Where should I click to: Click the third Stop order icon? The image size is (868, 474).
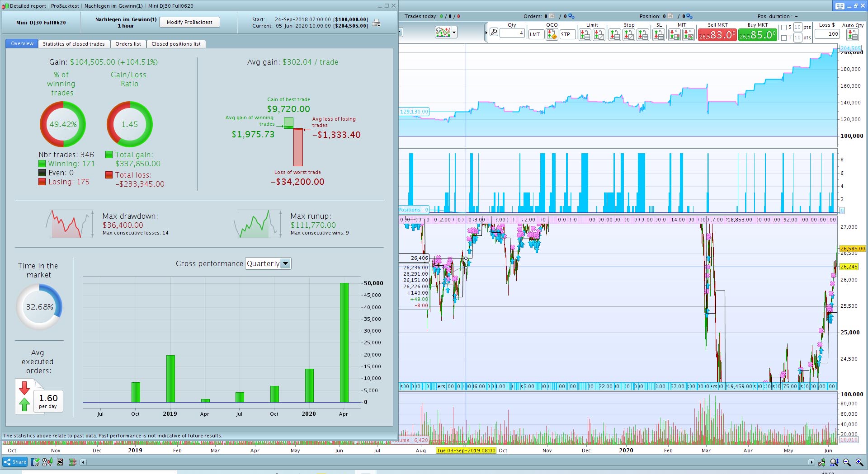[x=643, y=34]
